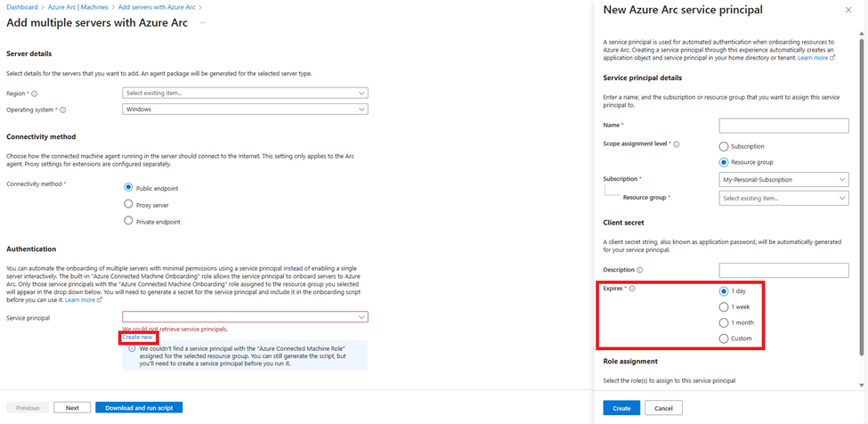The width and height of the screenshot is (868, 424).
Task: Close the New Azure Arc service principal panel
Action: 848,10
